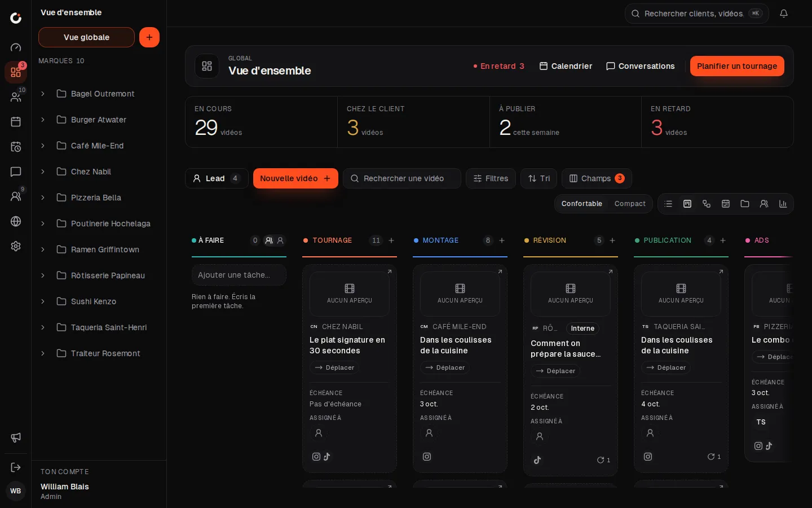Open the globe icon in left sidebar
This screenshot has height=508, width=812.
(16, 221)
